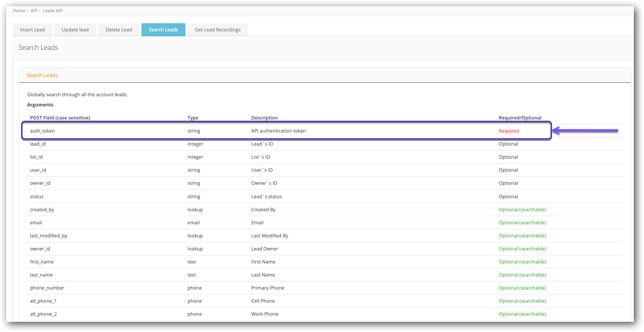Click the Required/Optional column header
Image resolution: width=644 pixels, height=332 pixels.
click(520, 118)
